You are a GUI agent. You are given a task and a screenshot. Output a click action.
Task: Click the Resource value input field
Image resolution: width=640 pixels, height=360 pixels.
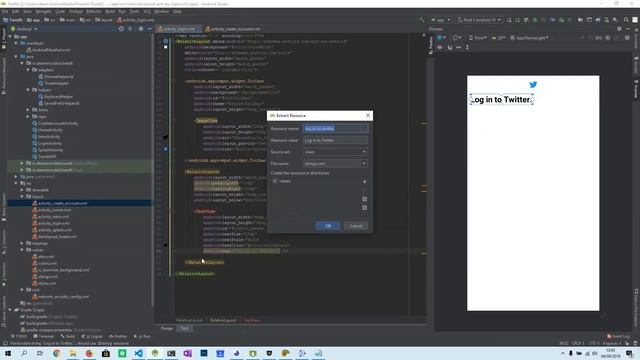(x=335, y=140)
